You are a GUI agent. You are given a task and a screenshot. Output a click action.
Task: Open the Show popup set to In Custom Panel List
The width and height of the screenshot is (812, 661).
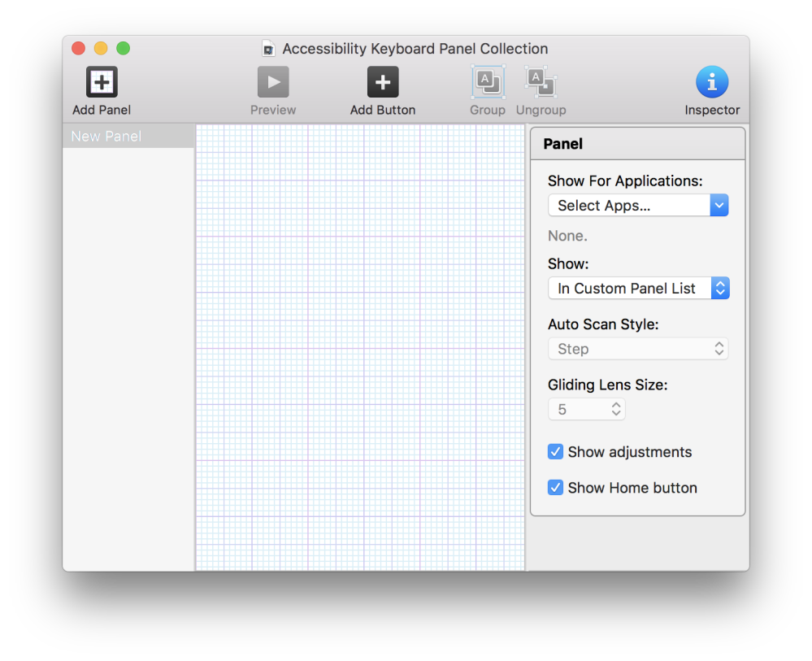pyautogui.click(x=637, y=288)
